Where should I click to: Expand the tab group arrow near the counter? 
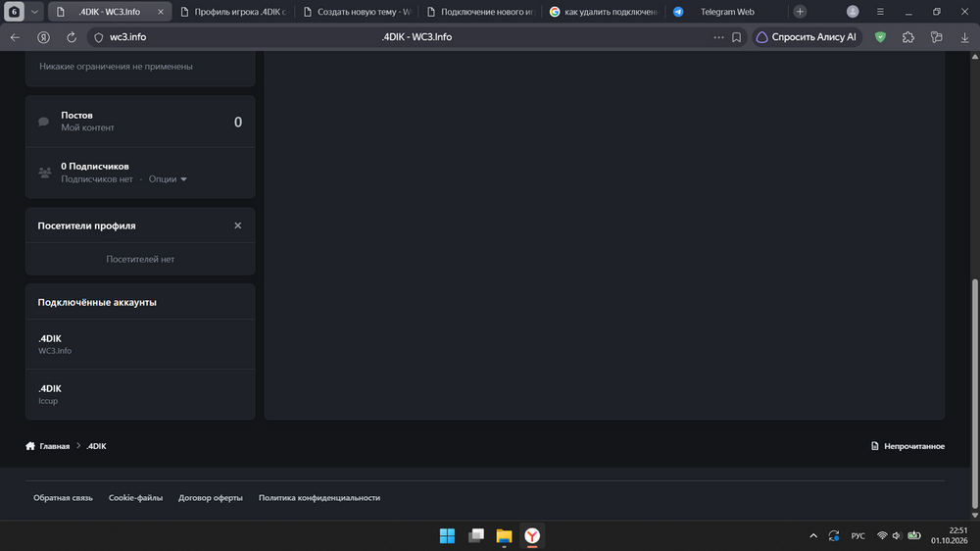pyautogui.click(x=34, y=12)
